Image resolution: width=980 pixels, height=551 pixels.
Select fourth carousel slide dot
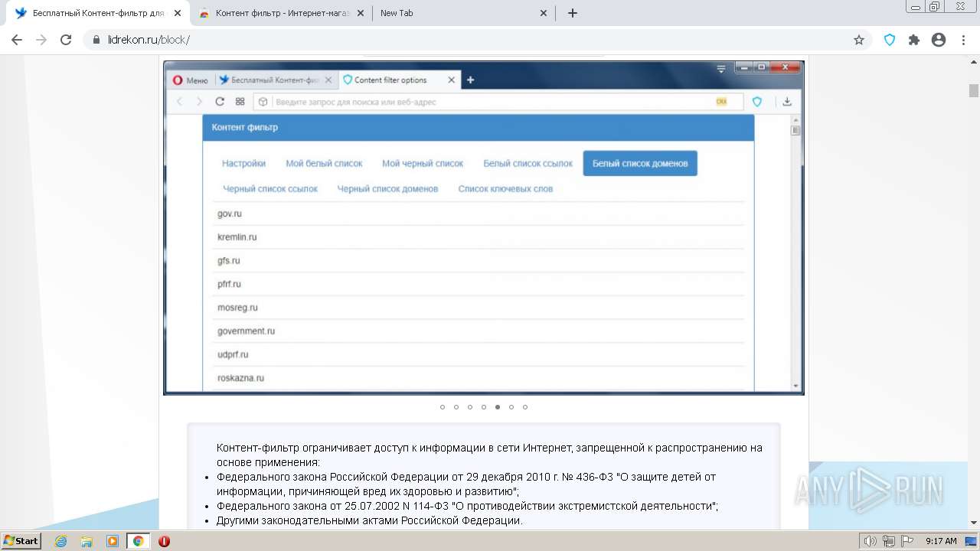click(x=484, y=407)
